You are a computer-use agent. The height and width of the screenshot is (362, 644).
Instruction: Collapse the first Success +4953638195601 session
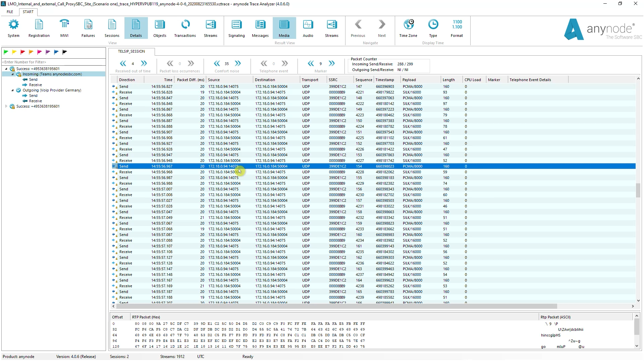pyautogui.click(x=6, y=69)
